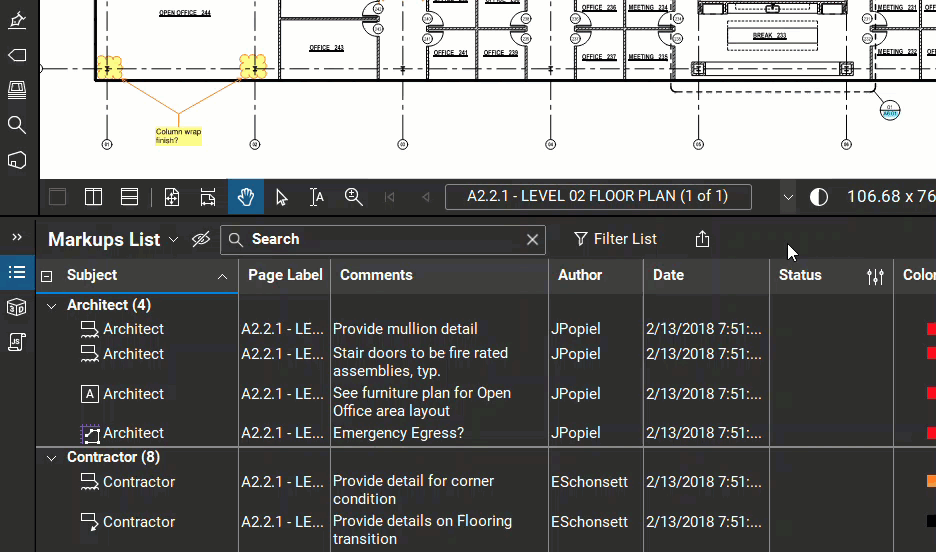936x552 pixels.
Task: Select the Provide mullion detail markup row
Action: (x=486, y=329)
